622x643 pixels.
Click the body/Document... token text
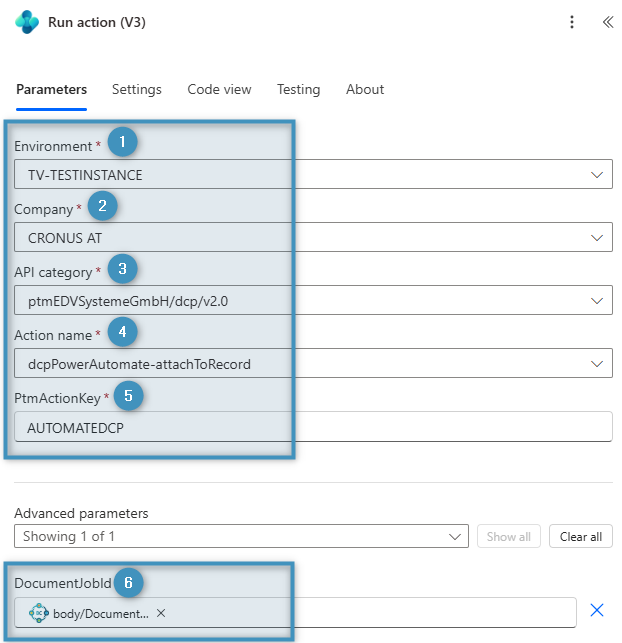pyautogui.click(x=101, y=613)
